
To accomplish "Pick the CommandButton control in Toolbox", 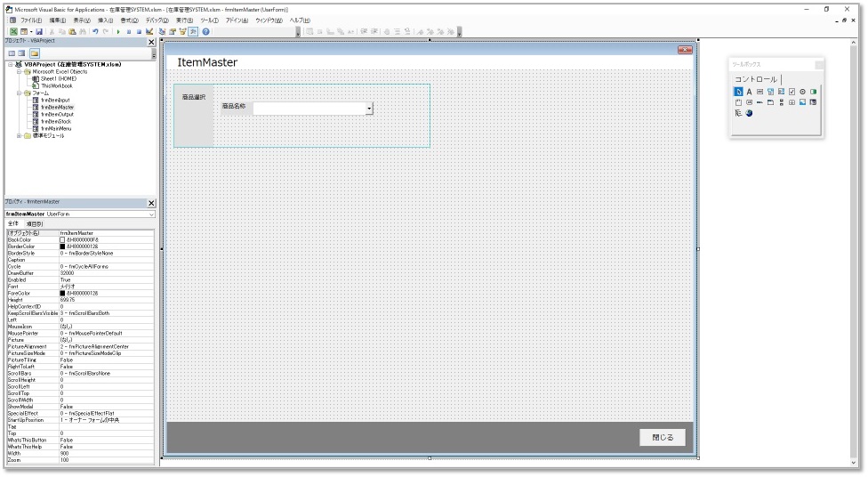I will click(x=749, y=102).
